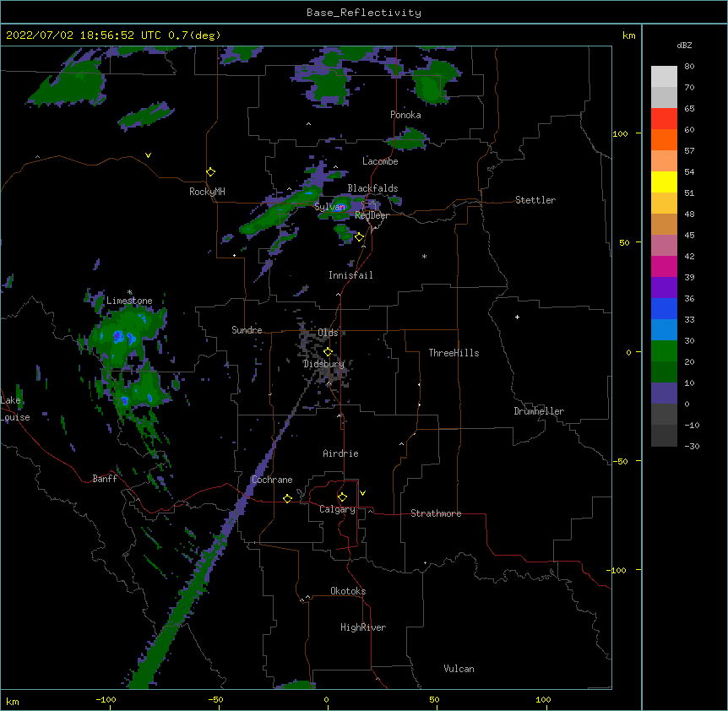This screenshot has width=728, height=711.
Task: Click the asterisk marker above Limestone
Action: pyautogui.click(x=129, y=292)
